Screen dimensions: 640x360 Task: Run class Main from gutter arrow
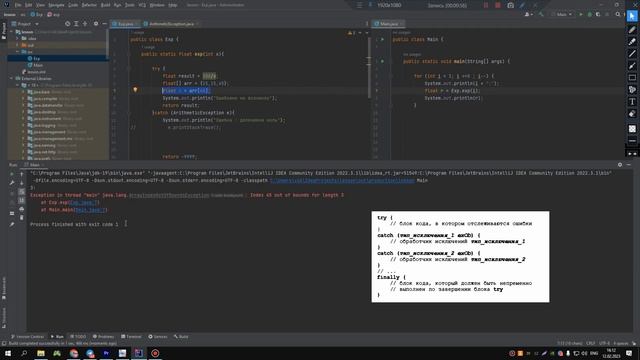tap(382, 40)
